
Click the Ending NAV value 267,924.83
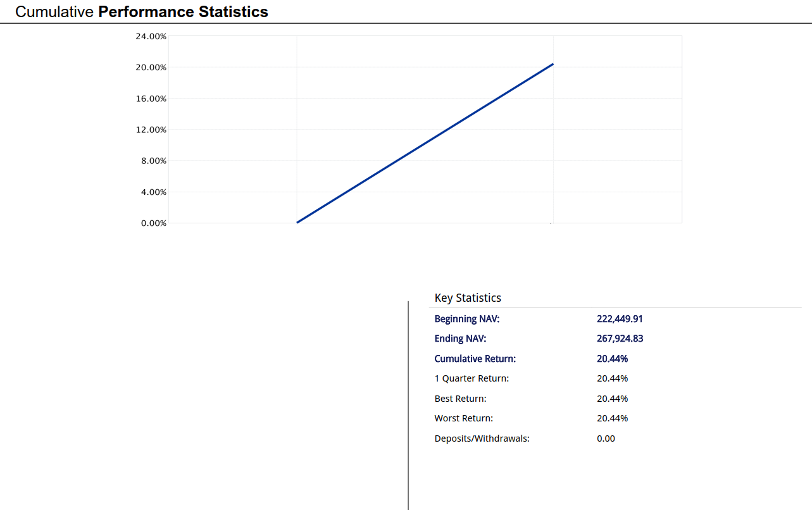(620, 339)
